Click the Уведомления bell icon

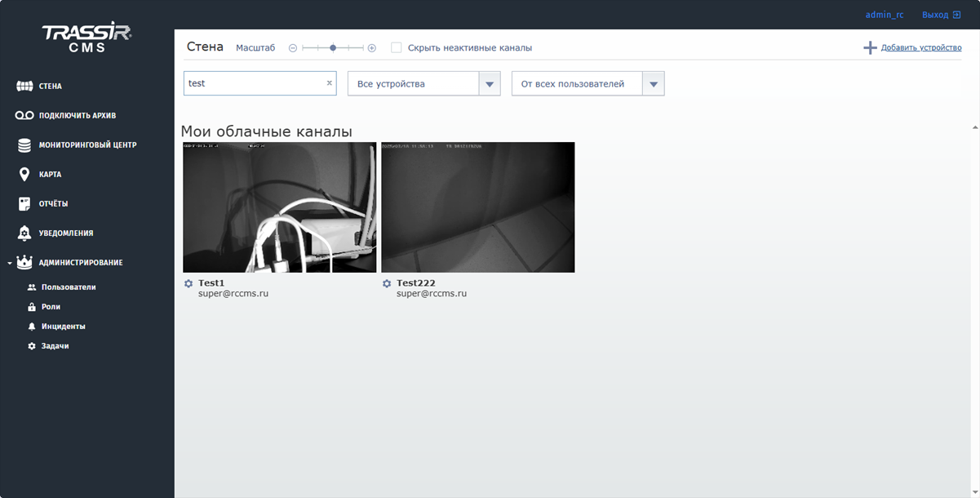pyautogui.click(x=24, y=233)
